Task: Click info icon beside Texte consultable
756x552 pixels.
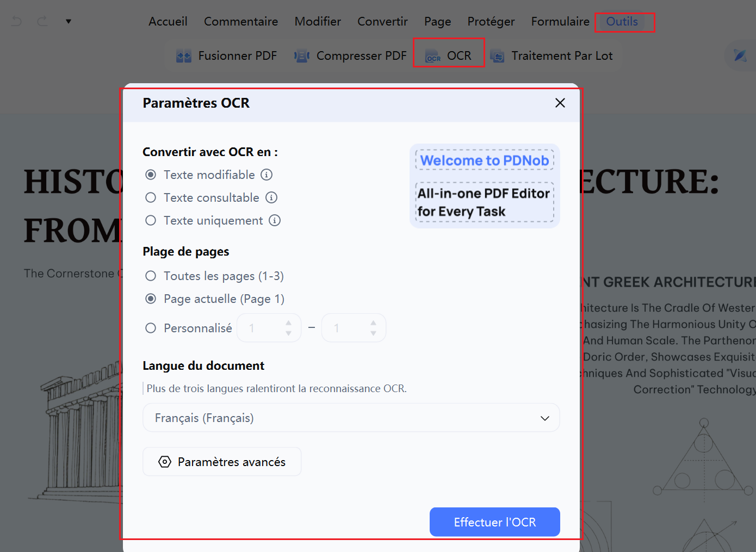Action: (x=271, y=197)
